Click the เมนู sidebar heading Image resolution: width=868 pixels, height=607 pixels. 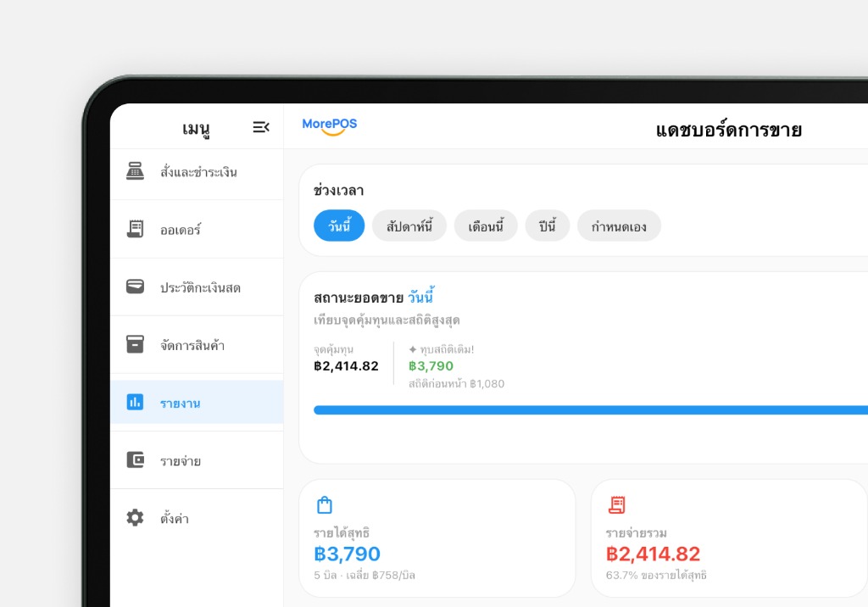[196, 129]
